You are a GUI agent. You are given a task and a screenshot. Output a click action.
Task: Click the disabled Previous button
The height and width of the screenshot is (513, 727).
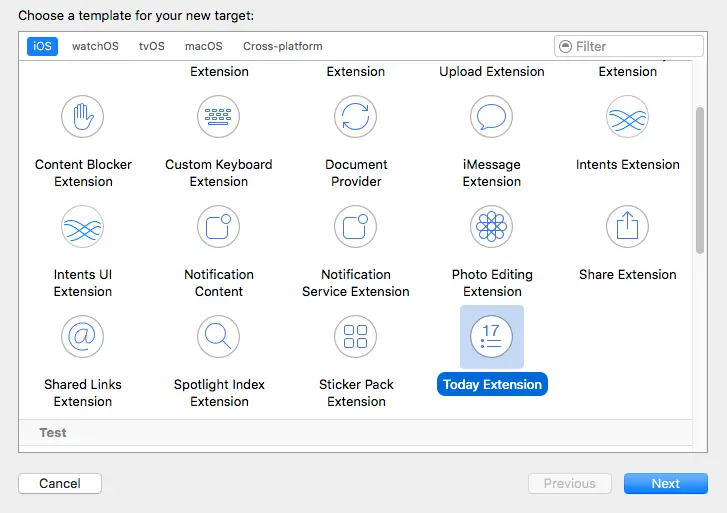pyautogui.click(x=570, y=483)
